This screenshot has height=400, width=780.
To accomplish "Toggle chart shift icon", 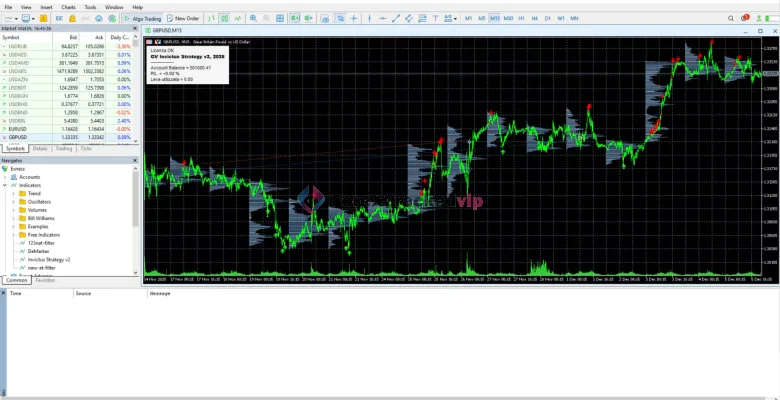I will 309,18.
